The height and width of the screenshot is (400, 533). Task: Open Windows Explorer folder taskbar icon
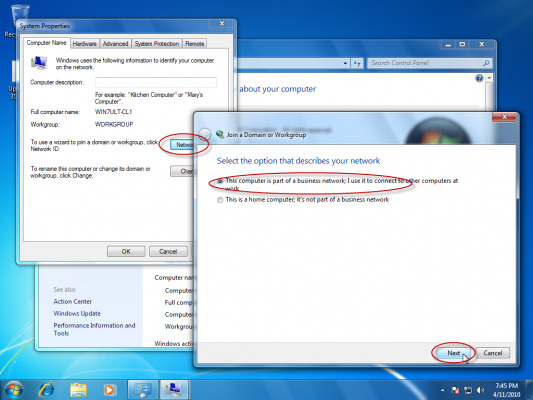tap(78, 390)
